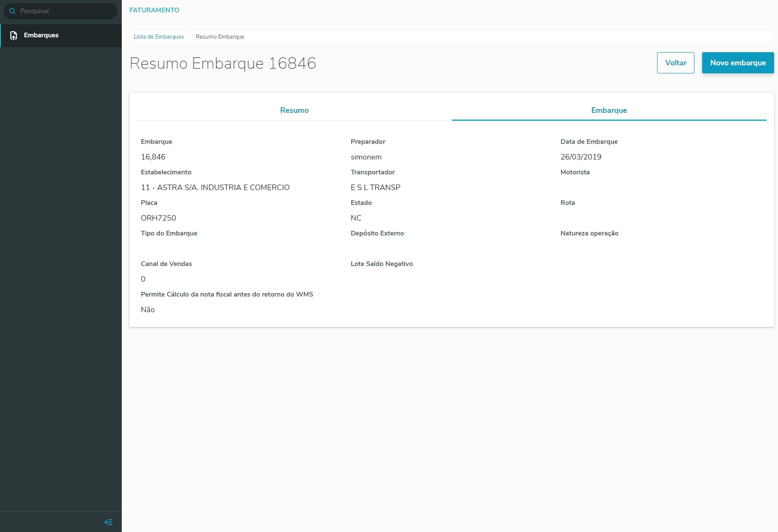Click 11 - ASTRA S/A. INDUSTRIA E COMERCIO

click(215, 188)
